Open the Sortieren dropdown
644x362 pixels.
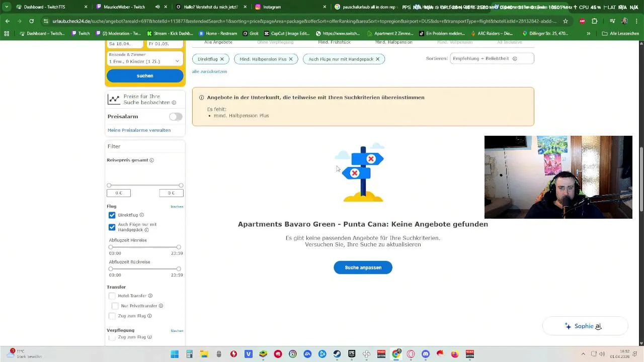tap(492, 58)
